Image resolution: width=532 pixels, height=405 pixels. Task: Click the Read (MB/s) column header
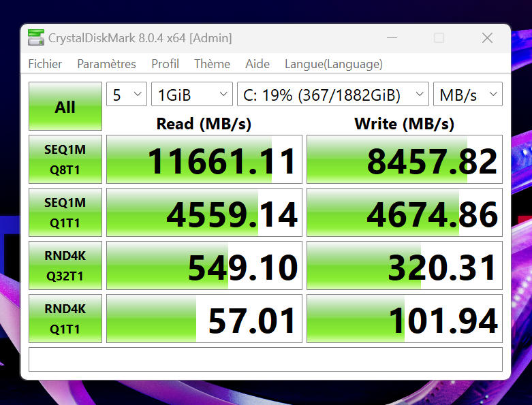click(204, 124)
